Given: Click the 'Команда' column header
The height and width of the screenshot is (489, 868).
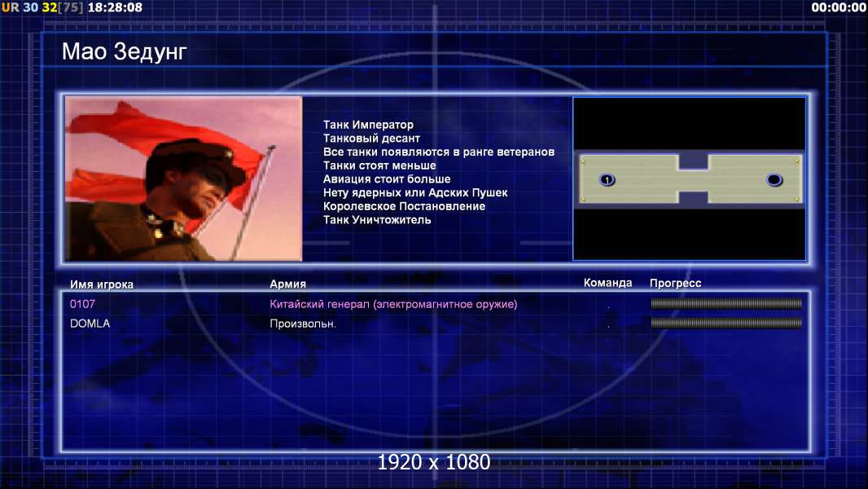Looking at the screenshot, I should click(x=607, y=283).
